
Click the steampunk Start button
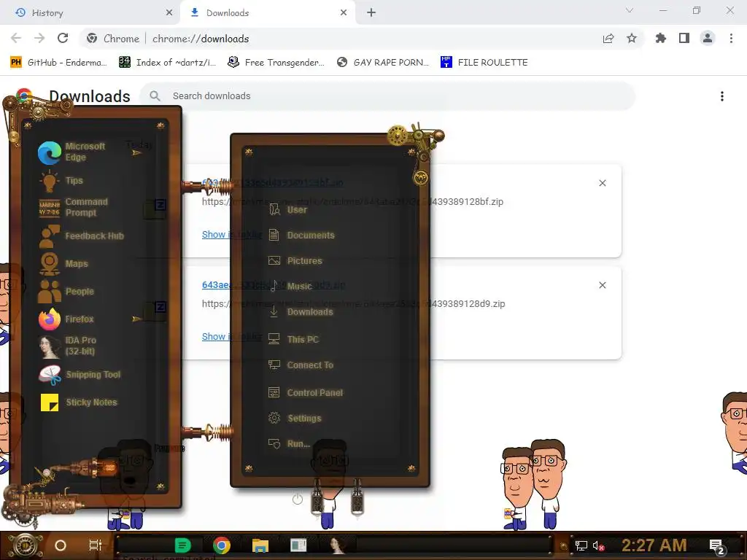24,545
